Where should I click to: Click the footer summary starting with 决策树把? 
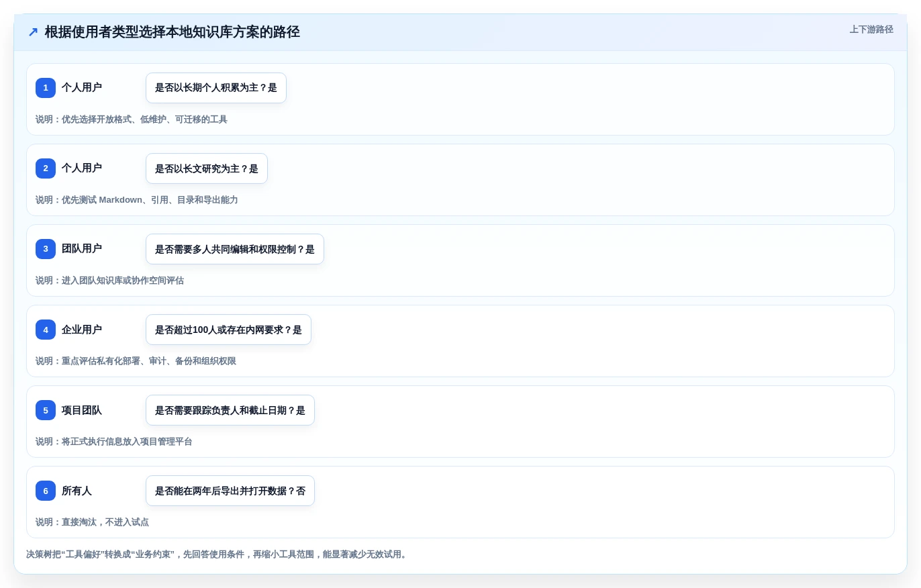click(x=217, y=554)
